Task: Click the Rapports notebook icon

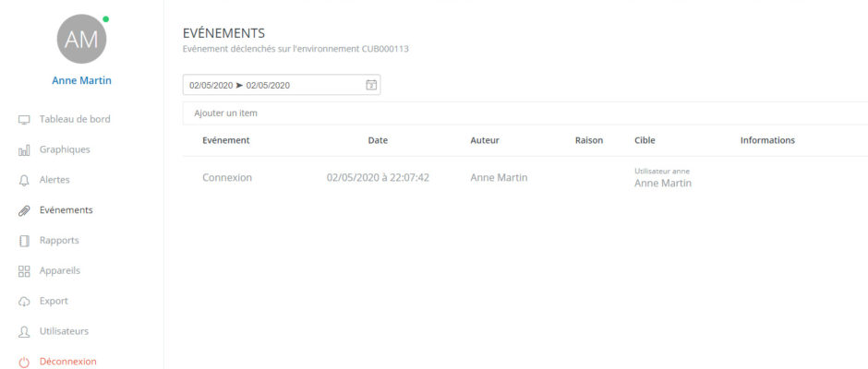Action: point(24,241)
